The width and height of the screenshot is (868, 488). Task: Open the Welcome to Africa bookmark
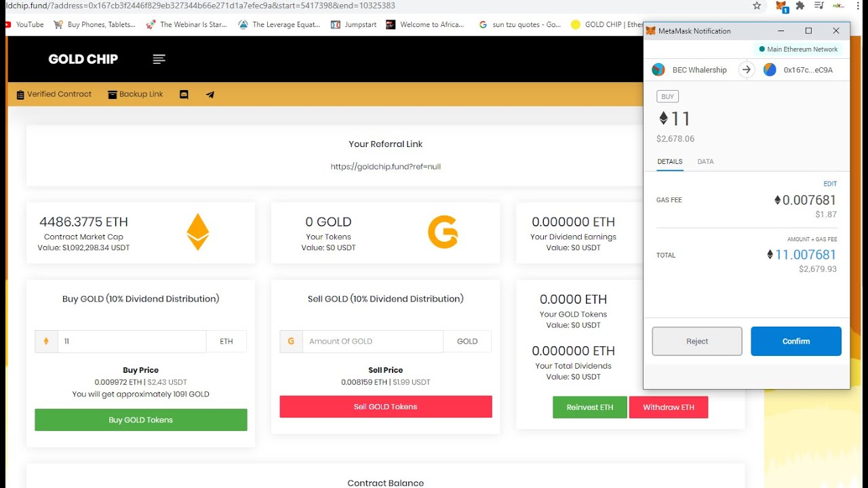coord(425,24)
